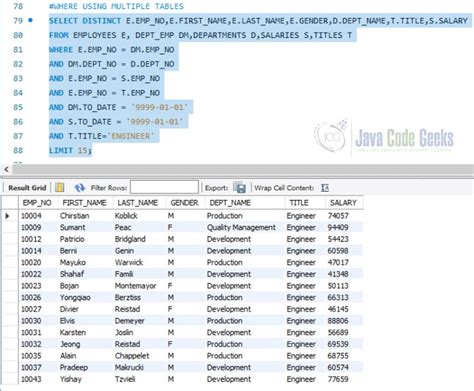The height and width of the screenshot is (391, 474).
Task: Sort by the TITLE column header
Action: click(x=299, y=203)
